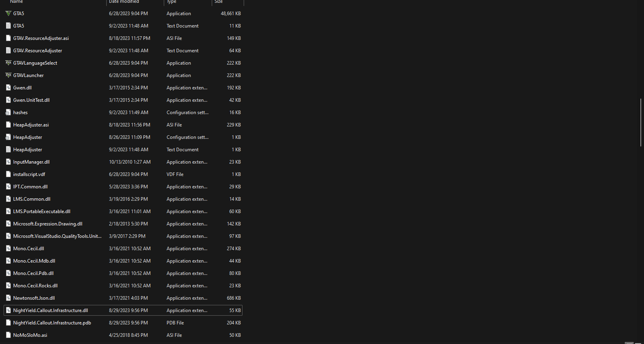Click the 48,661 KB size value
This screenshot has height=344, width=644.
pyautogui.click(x=231, y=14)
